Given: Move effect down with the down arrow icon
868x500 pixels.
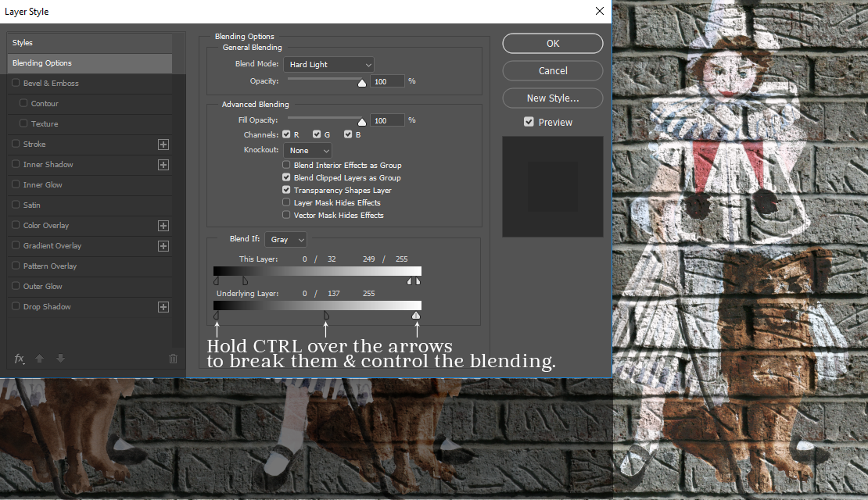Looking at the screenshot, I should click(60, 359).
